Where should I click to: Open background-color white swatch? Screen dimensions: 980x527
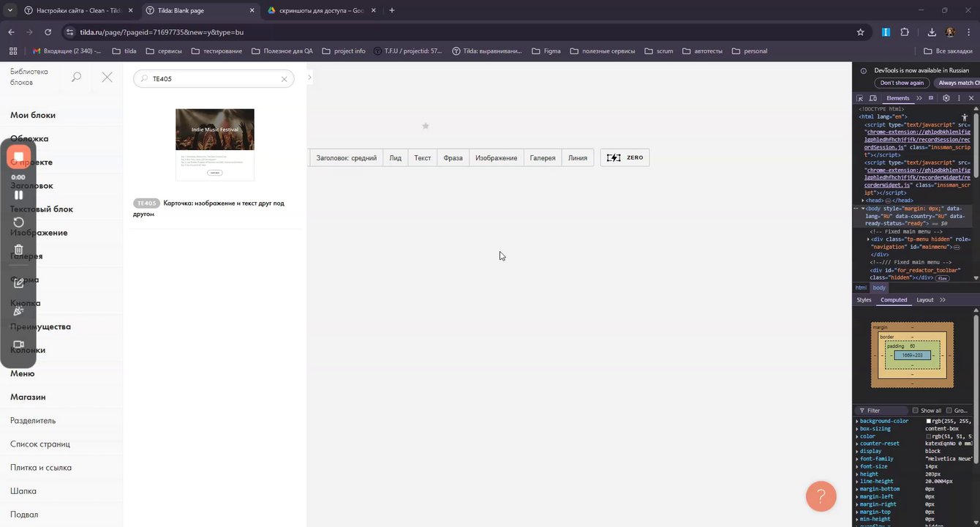point(929,421)
